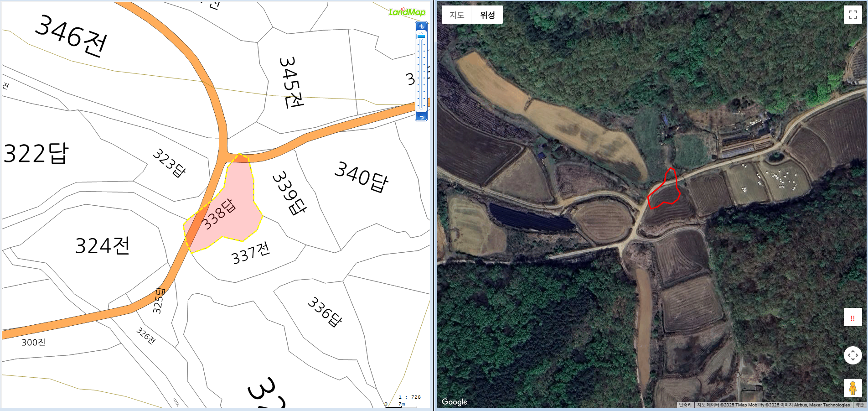Viewport: 868px width, 411px height.
Task: Switch to the 위성 satellite view
Action: coord(487,15)
